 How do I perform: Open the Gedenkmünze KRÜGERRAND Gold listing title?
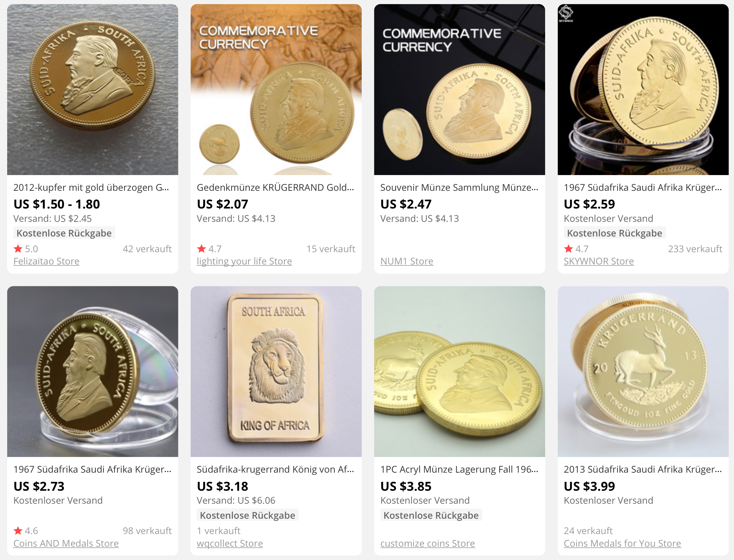(x=275, y=187)
